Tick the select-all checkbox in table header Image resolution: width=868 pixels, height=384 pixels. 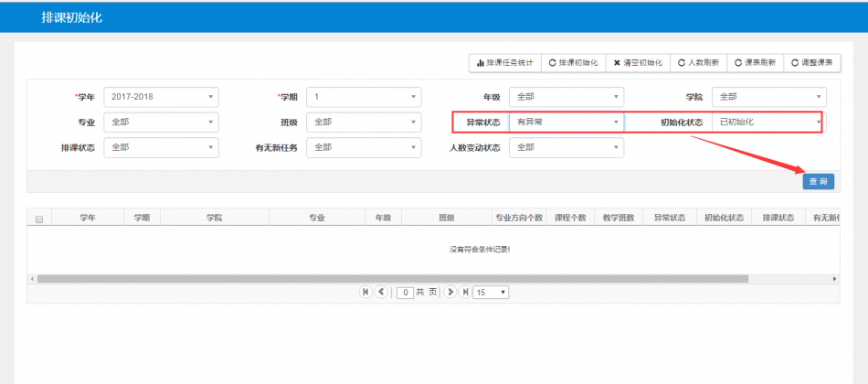[38, 219]
